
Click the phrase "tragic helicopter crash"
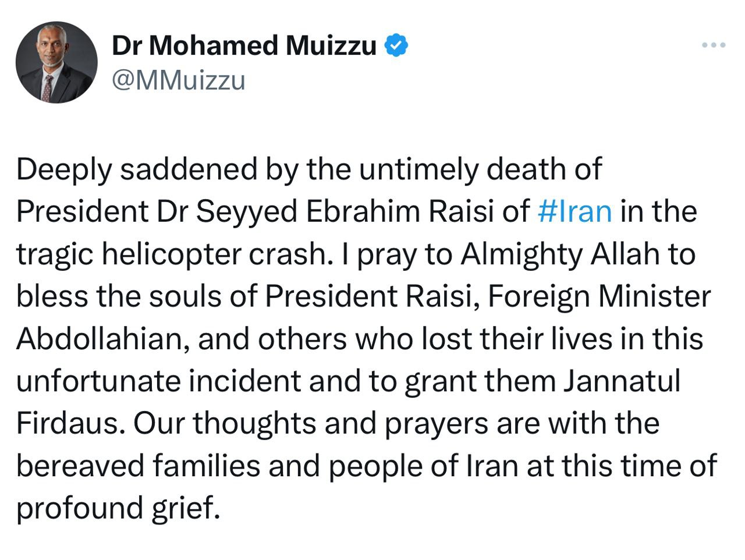pos(169,254)
